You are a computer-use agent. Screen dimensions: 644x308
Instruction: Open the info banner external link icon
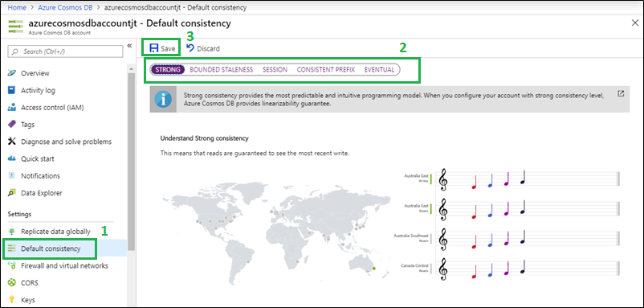(621, 93)
